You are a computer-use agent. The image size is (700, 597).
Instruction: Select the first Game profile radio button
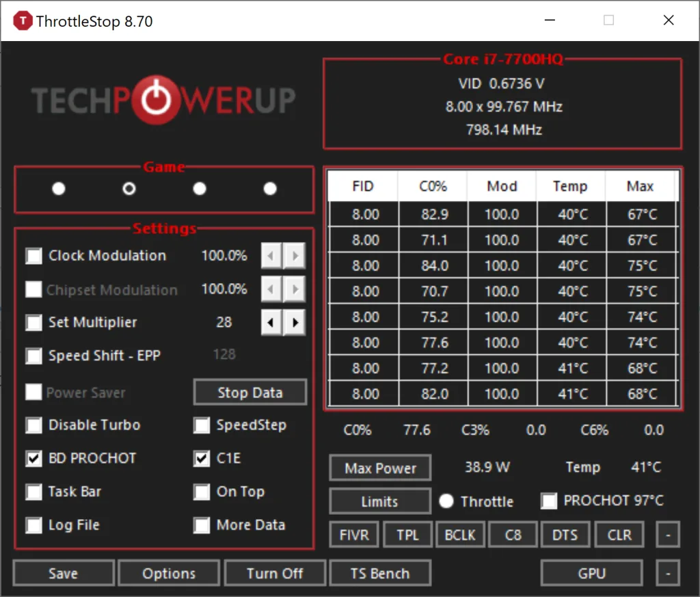click(59, 188)
